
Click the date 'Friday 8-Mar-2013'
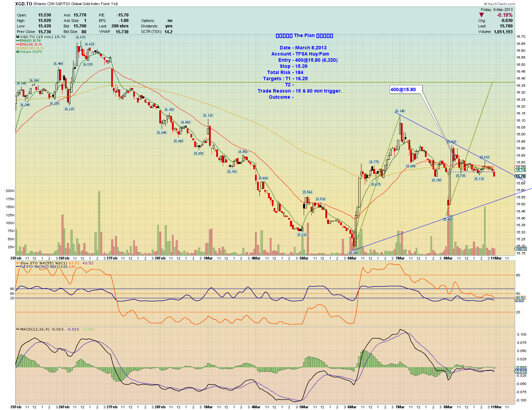(x=497, y=10)
